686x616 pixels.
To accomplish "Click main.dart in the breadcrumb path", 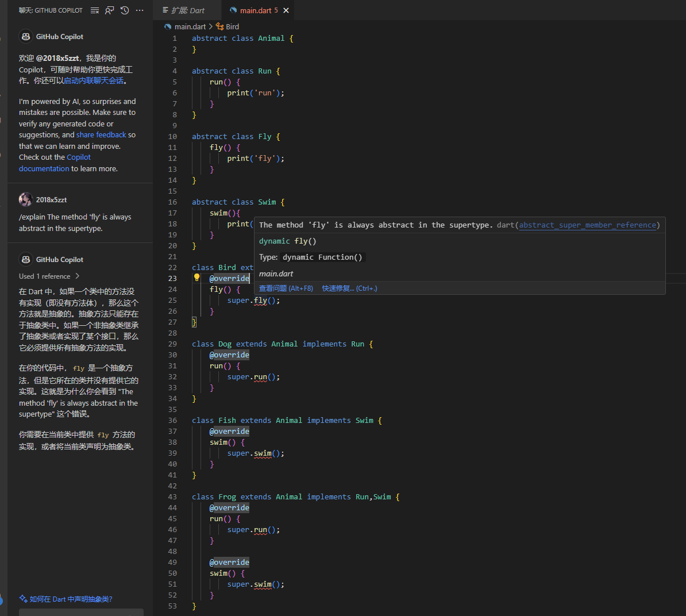I will click(190, 26).
